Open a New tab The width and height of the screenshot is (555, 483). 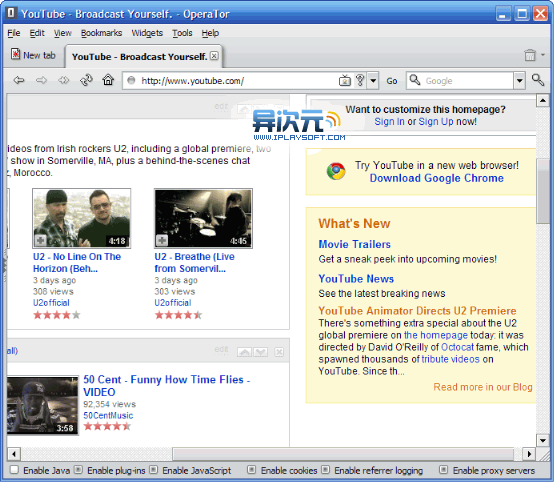click(34, 55)
